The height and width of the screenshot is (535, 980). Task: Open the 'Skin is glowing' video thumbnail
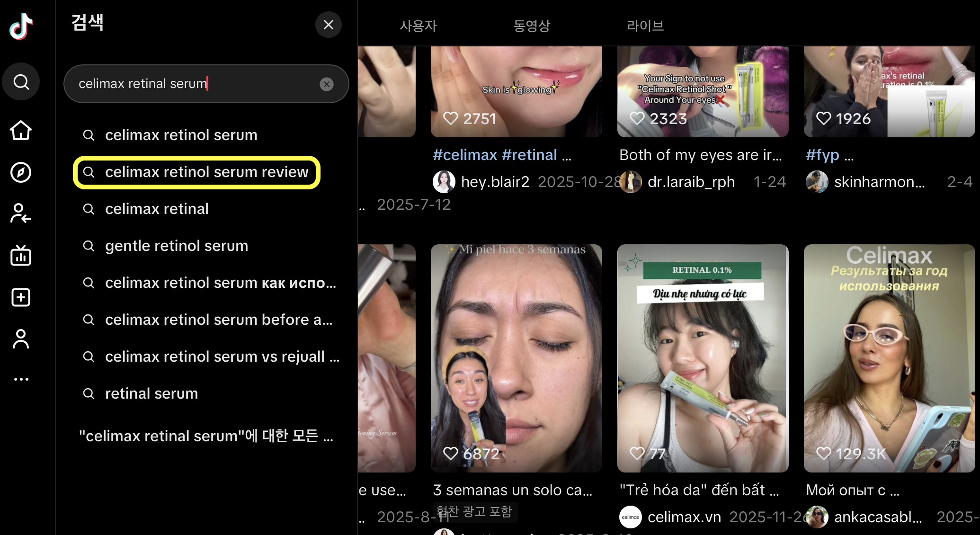(x=517, y=91)
